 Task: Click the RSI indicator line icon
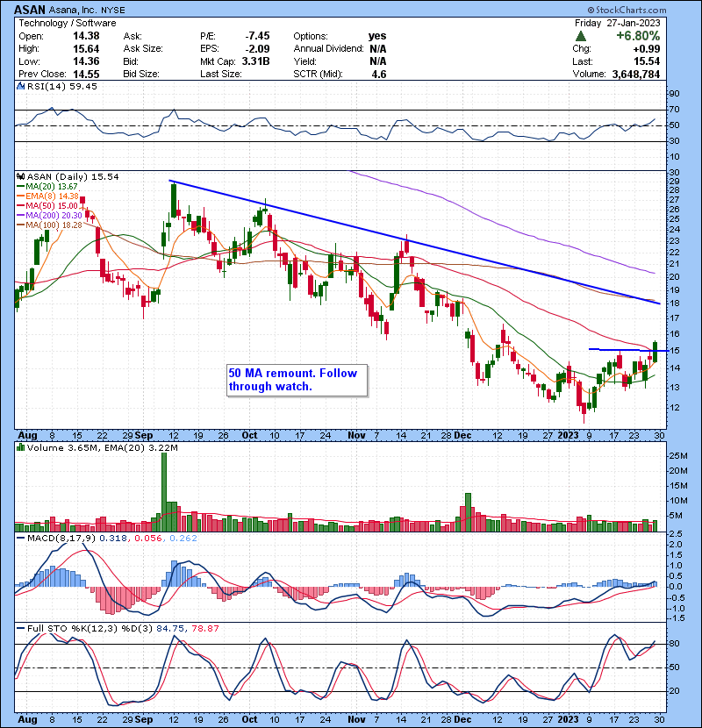(20, 86)
